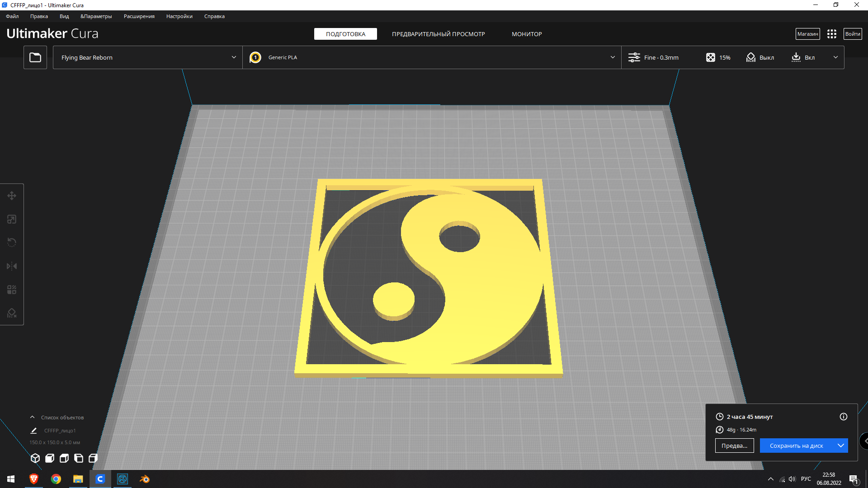Select the Per Model Settings tool
The image size is (868, 488).
point(12,290)
